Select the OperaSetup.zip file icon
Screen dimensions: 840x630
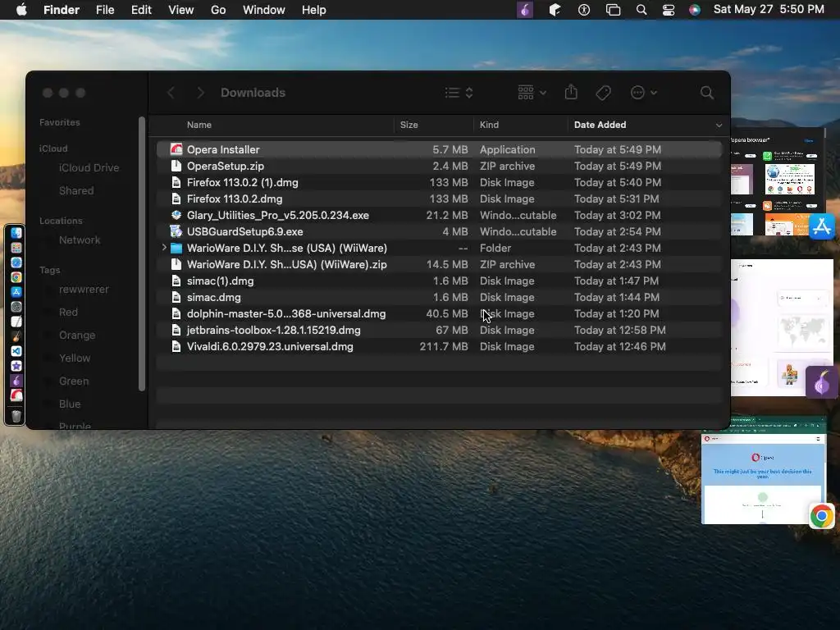point(176,166)
